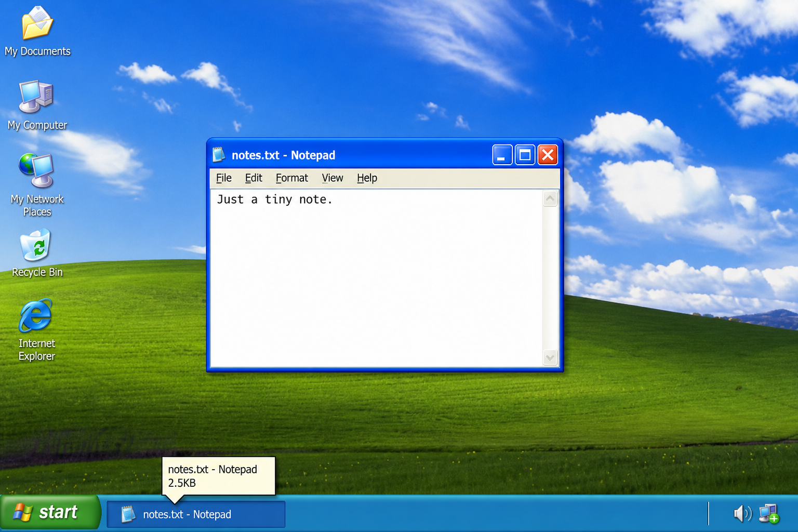Minimize the Notepad window
798x532 pixels.
pos(502,155)
